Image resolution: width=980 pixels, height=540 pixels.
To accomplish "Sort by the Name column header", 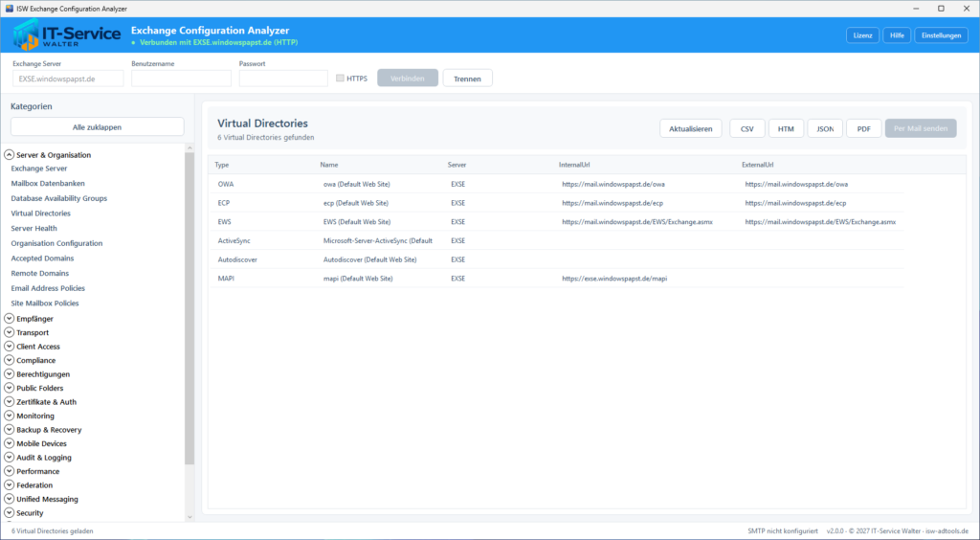I will (329, 165).
